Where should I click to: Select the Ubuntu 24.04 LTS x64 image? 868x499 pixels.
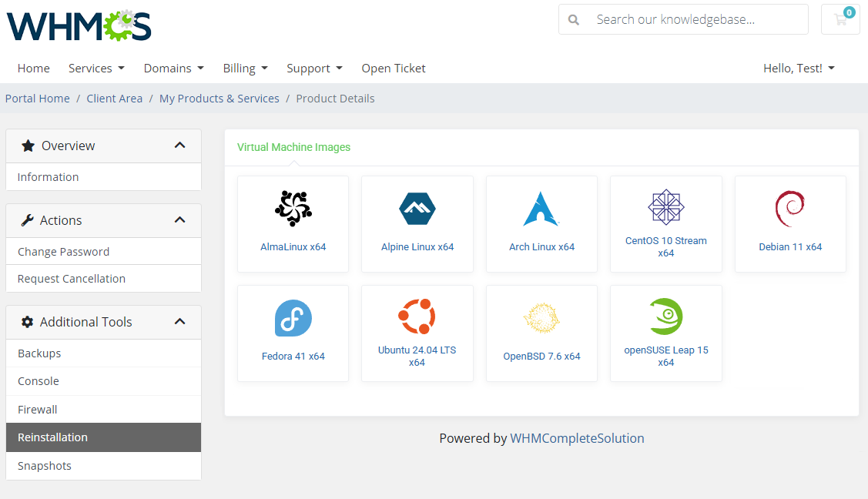(x=417, y=333)
